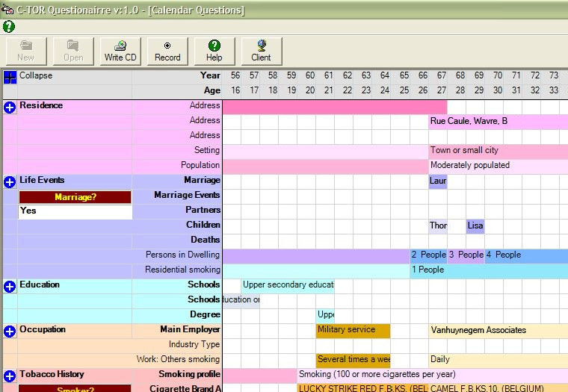Click year 67 in the header
This screenshot has height=392, width=568.
point(441,75)
